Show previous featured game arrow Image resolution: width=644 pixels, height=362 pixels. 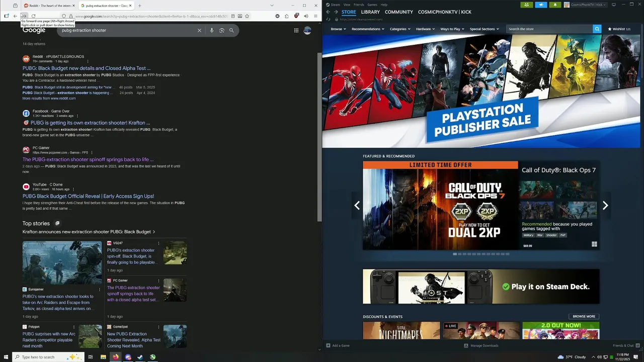(x=357, y=205)
